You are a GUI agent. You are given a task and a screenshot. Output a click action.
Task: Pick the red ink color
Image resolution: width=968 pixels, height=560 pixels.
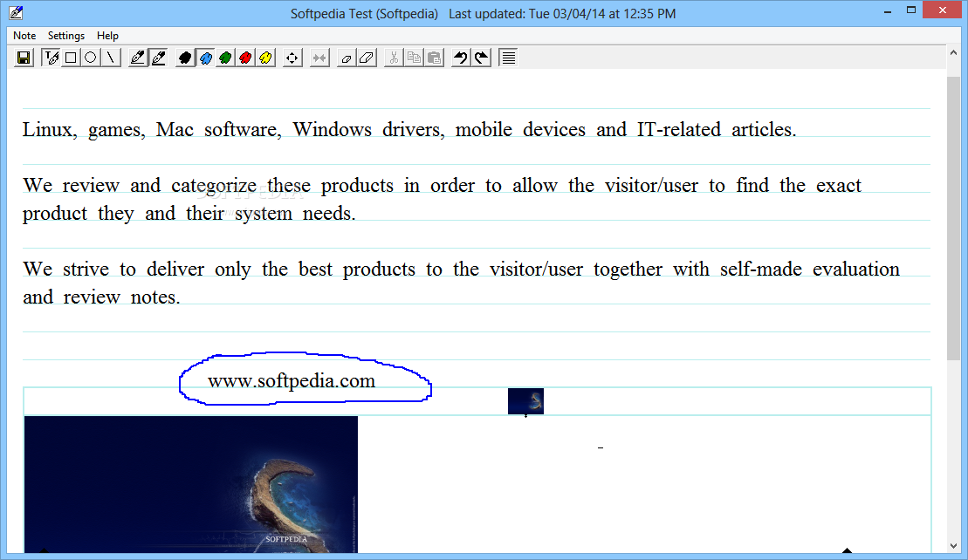[x=245, y=58]
